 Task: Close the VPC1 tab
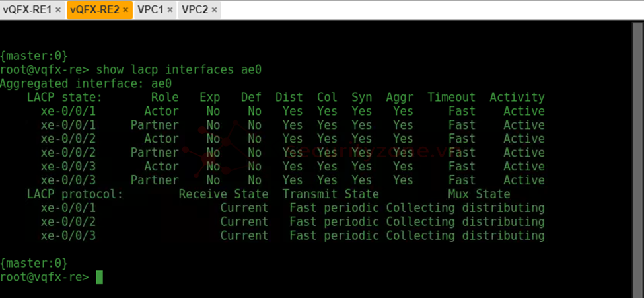click(x=170, y=9)
